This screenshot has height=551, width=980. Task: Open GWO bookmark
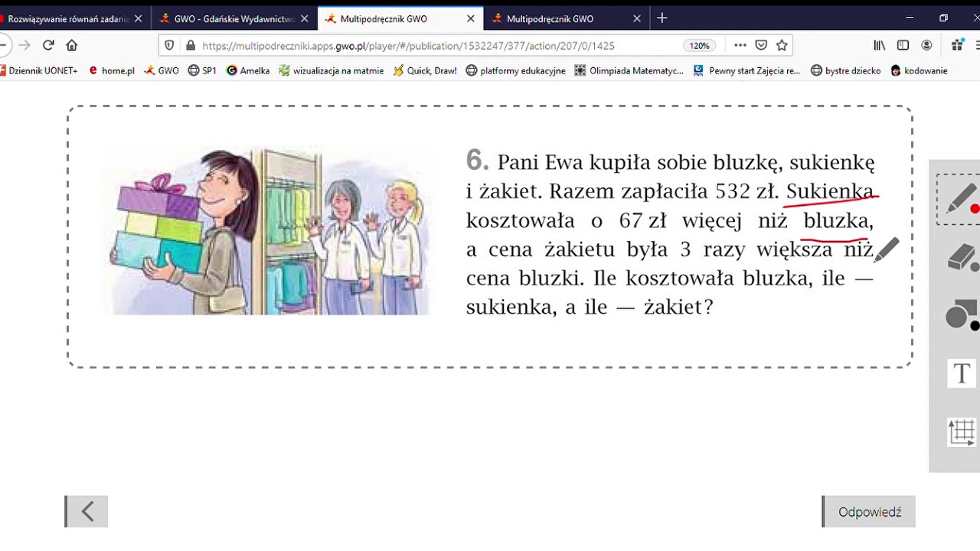click(x=162, y=70)
